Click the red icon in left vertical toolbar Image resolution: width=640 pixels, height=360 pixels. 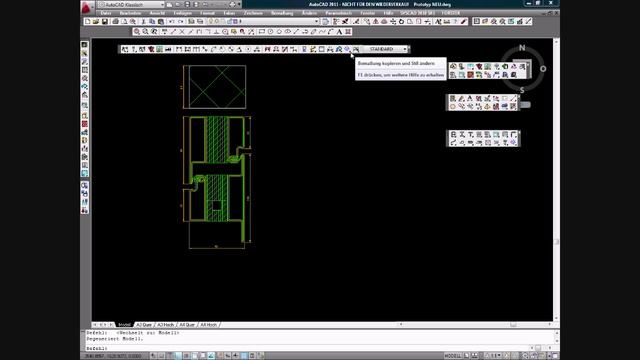click(x=84, y=124)
